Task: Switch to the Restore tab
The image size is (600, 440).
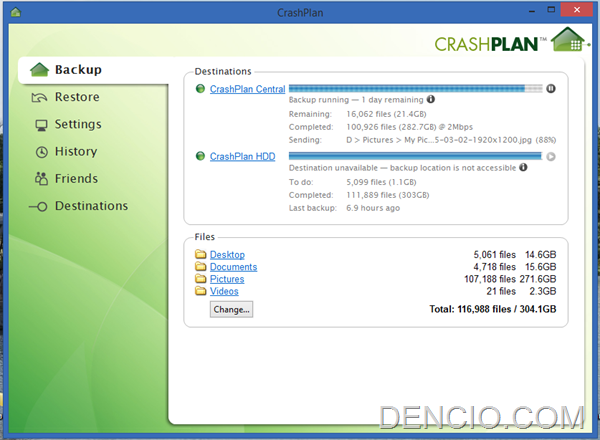Action: 77,97
